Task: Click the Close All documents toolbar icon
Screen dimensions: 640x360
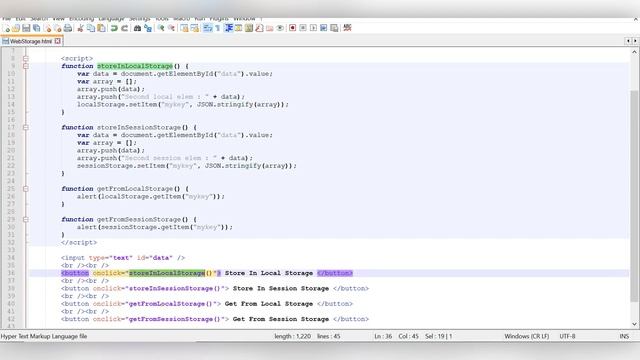Action: coord(58,28)
